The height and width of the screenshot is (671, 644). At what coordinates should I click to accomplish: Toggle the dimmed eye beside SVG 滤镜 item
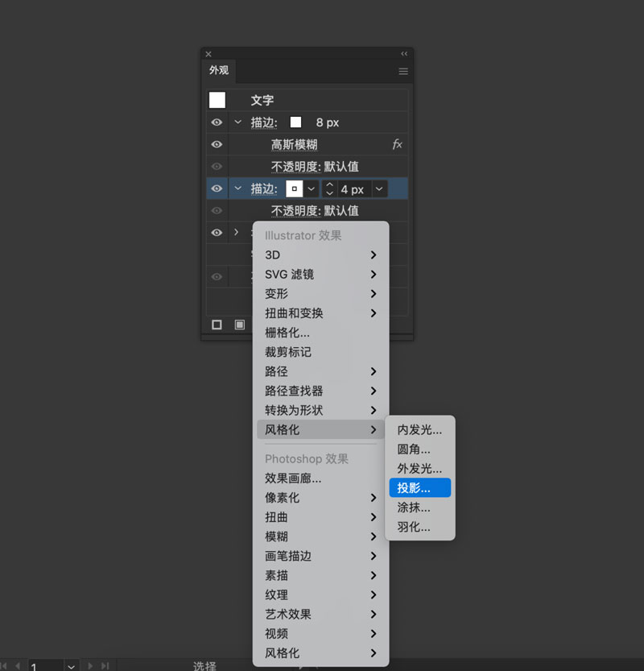click(217, 276)
